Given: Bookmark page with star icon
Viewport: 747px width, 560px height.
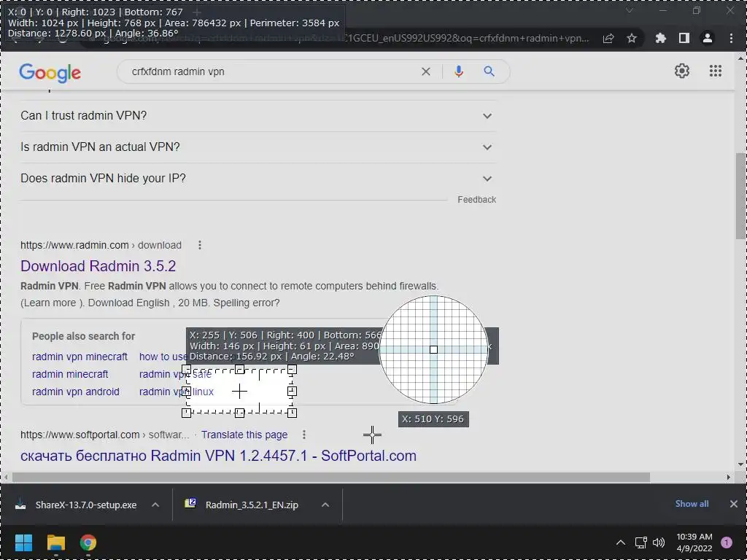Looking at the screenshot, I should 632,38.
